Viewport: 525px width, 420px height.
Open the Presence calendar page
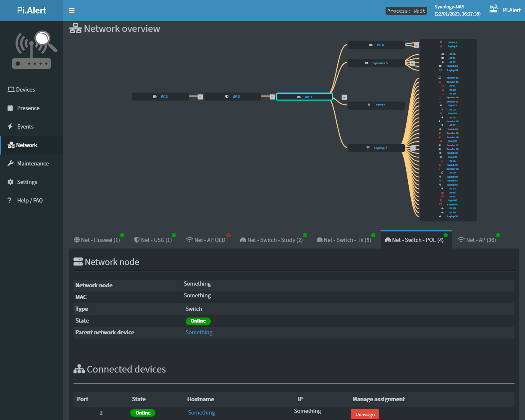pyautogui.click(x=28, y=108)
